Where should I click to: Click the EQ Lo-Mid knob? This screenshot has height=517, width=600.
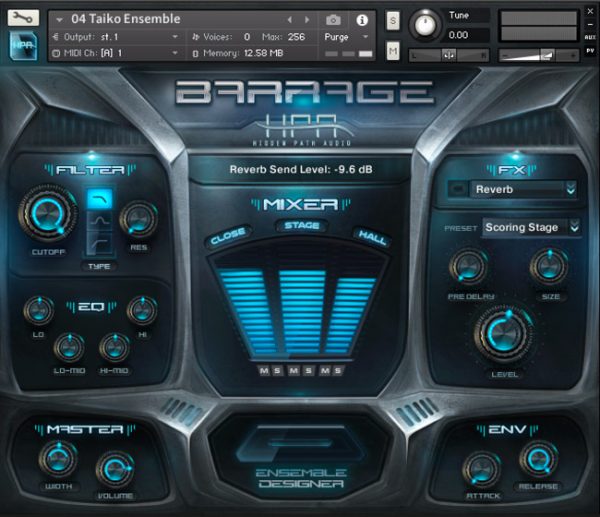click(x=69, y=347)
